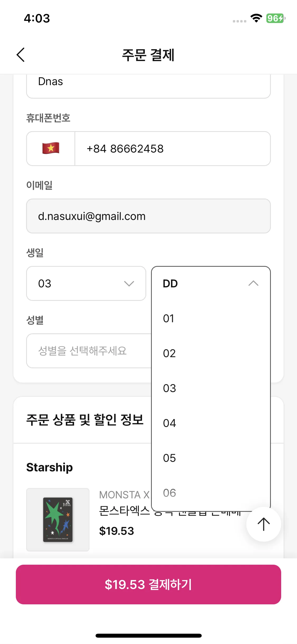Tap the Starship shop name
The height and width of the screenshot is (644, 297).
click(x=50, y=467)
